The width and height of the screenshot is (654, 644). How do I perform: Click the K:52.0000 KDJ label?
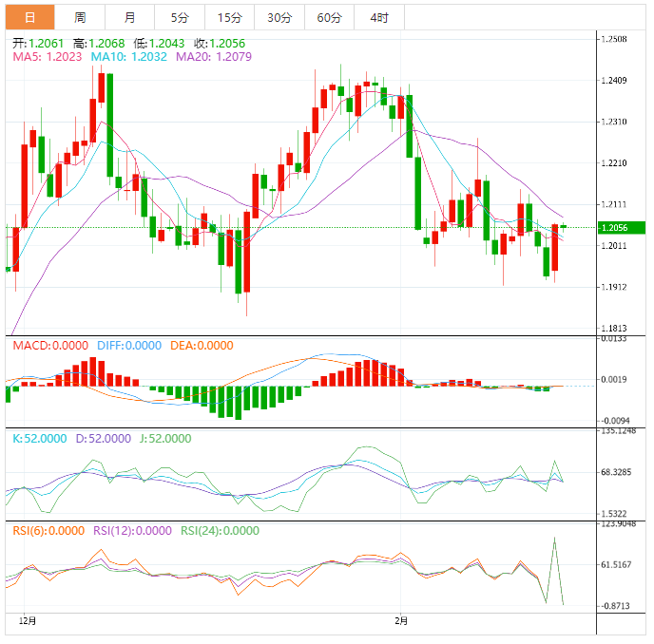pyautogui.click(x=40, y=439)
